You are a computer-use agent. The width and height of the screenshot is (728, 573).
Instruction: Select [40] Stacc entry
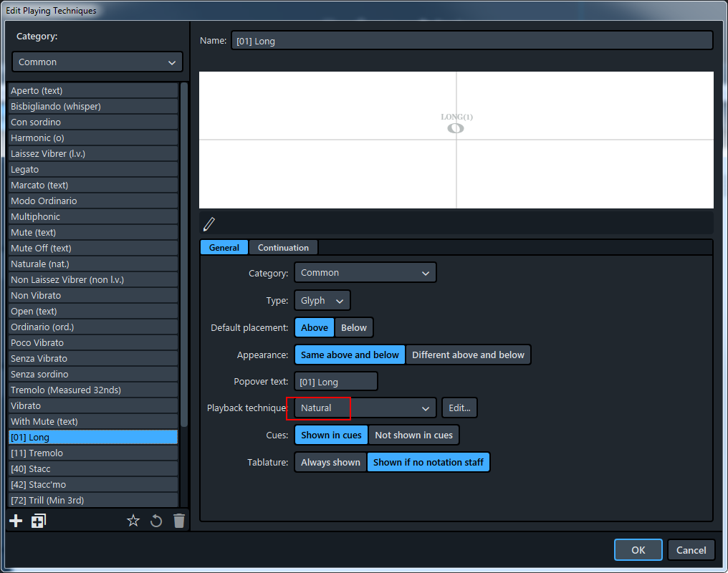tap(93, 469)
